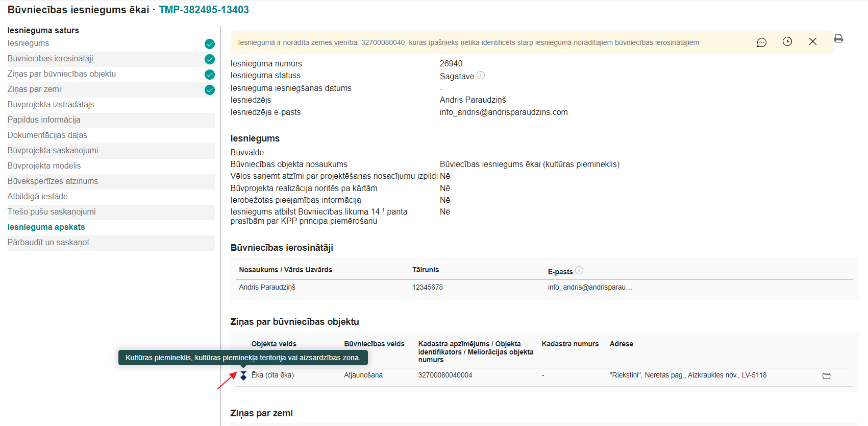868x426 pixels.
Task: Click Andris Paraudziņš in the ierosinātāji table
Action: coord(267,287)
